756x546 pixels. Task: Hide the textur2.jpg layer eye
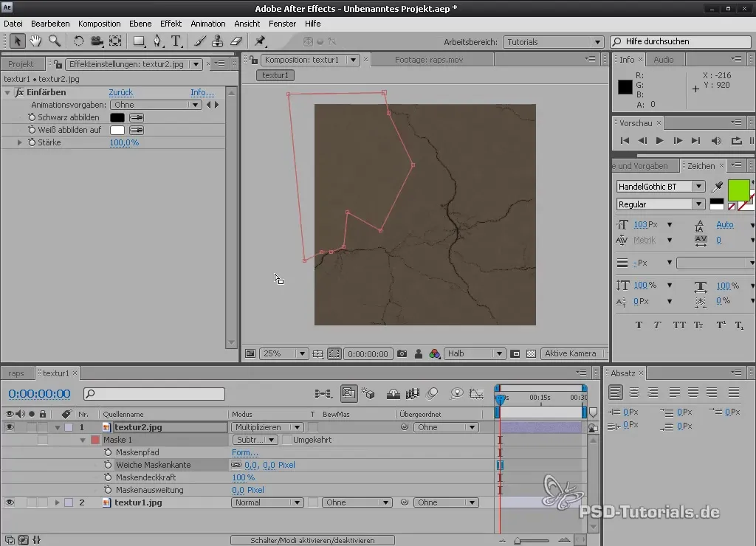(x=10, y=427)
